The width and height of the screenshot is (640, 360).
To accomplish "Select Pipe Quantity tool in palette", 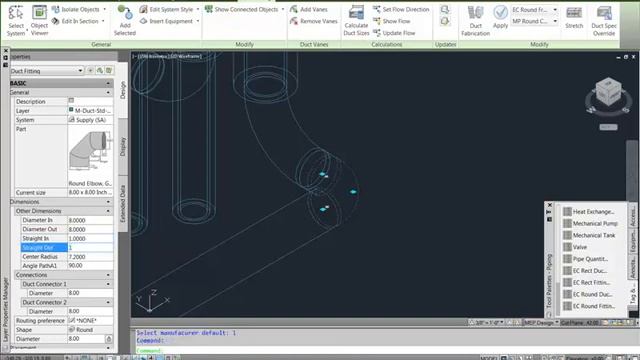I will [x=586, y=259].
